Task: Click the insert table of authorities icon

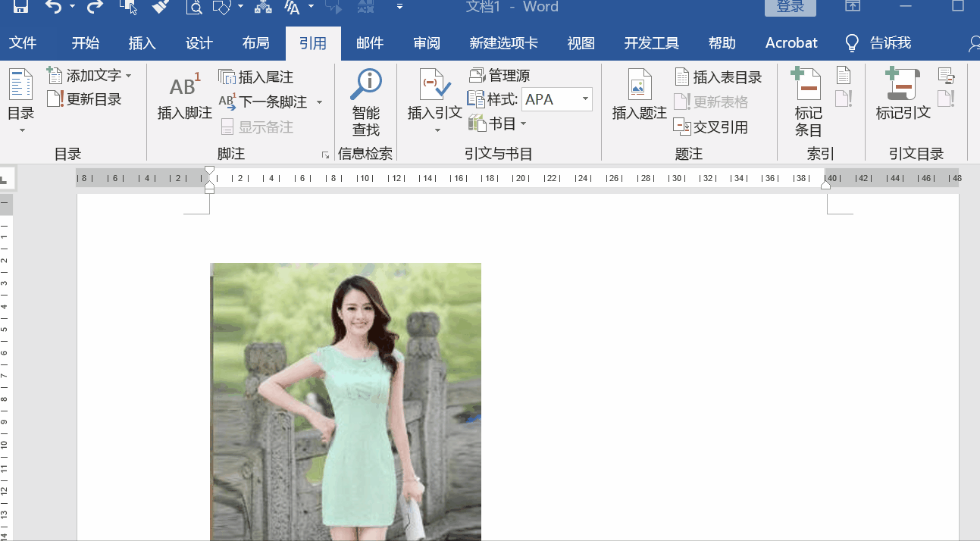Action: pyautogui.click(x=946, y=75)
